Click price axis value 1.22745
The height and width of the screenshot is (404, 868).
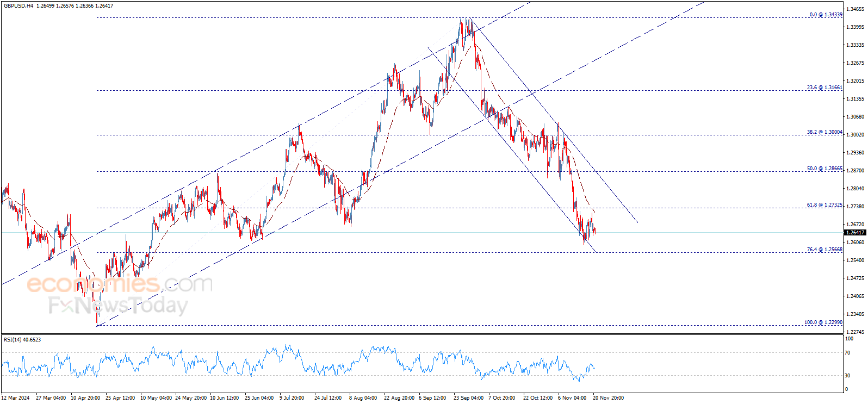[855, 332]
